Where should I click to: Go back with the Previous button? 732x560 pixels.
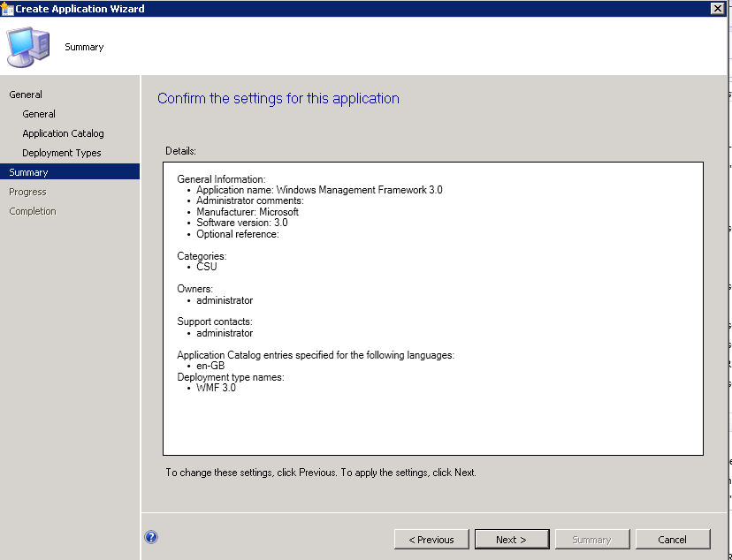(x=431, y=540)
